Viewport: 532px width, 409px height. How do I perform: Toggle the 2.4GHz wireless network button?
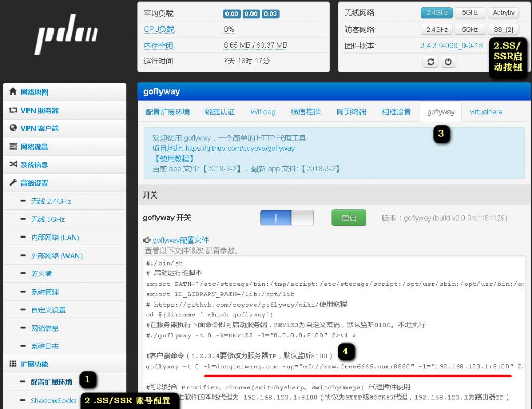(436, 12)
